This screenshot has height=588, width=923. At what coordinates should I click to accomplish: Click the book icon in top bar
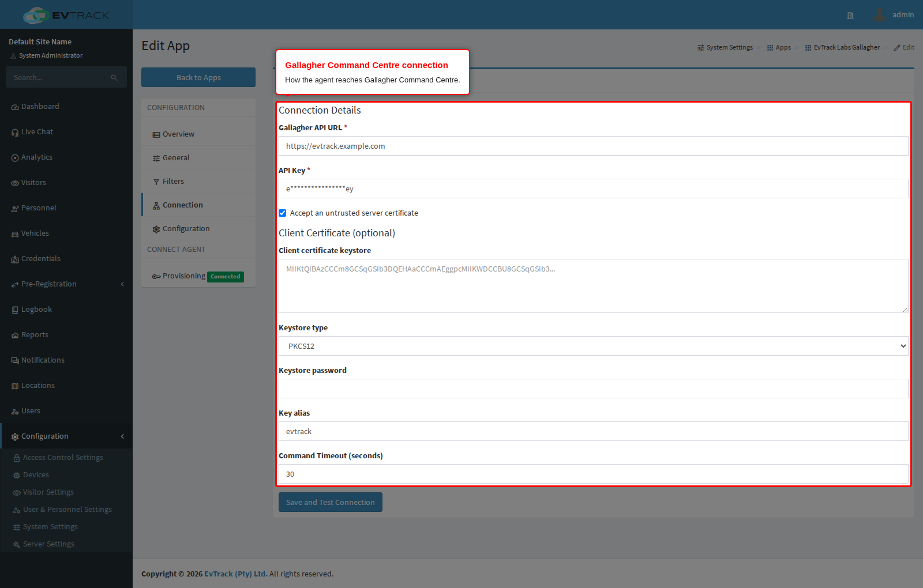tap(850, 16)
